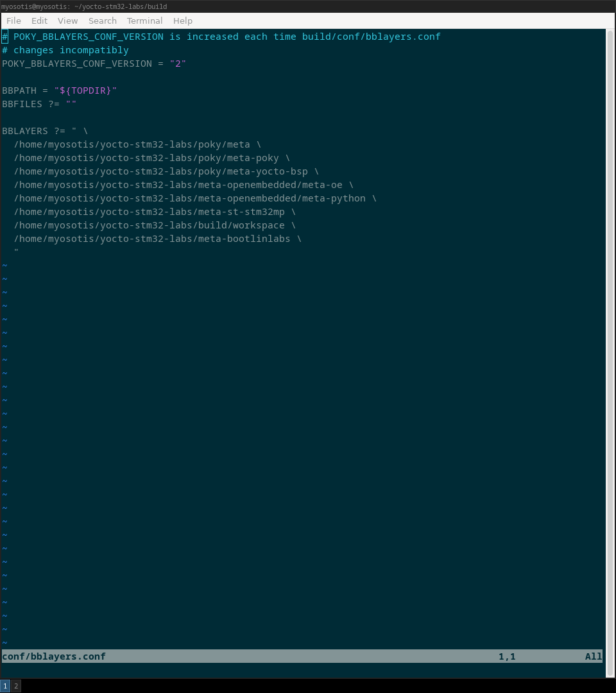The image size is (616, 693).
Task: Open the Edit menu
Action: coord(39,21)
